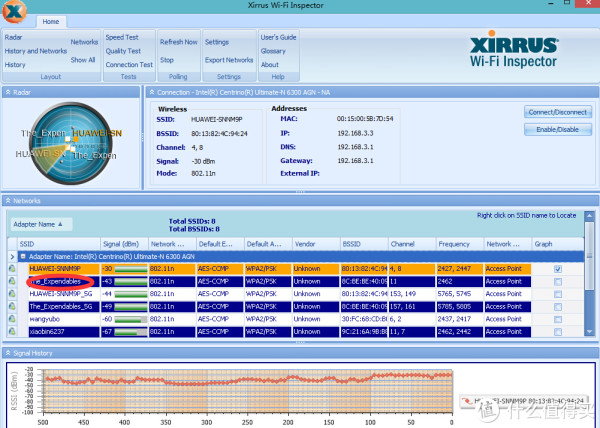Click network icon beside xiaobin6237 row

tap(12, 331)
